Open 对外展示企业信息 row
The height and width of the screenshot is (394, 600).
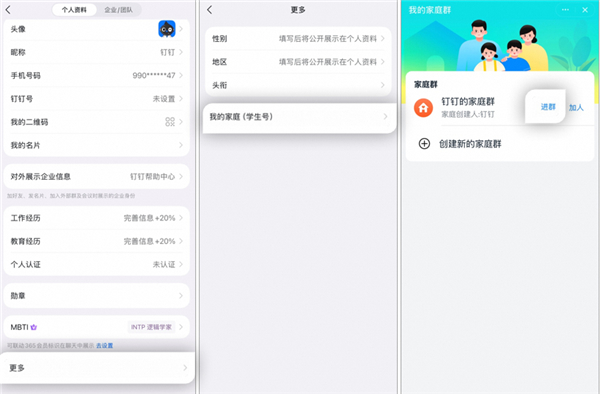click(96, 176)
